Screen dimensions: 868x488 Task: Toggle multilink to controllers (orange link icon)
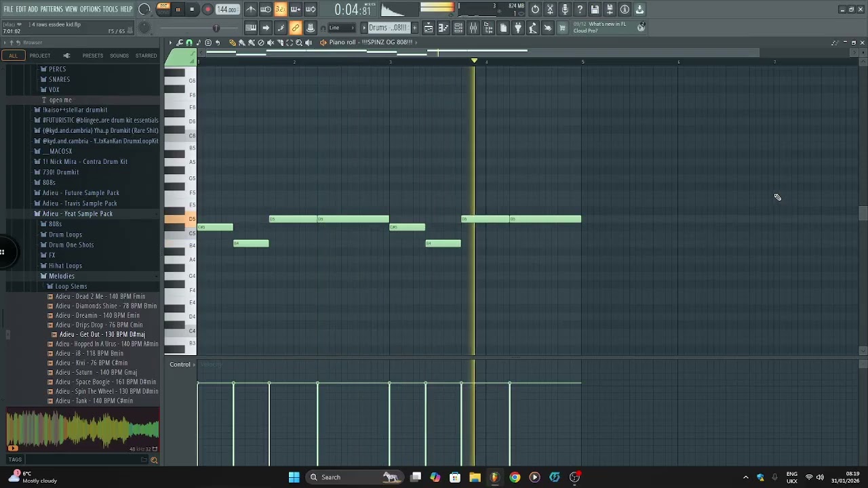click(x=296, y=28)
